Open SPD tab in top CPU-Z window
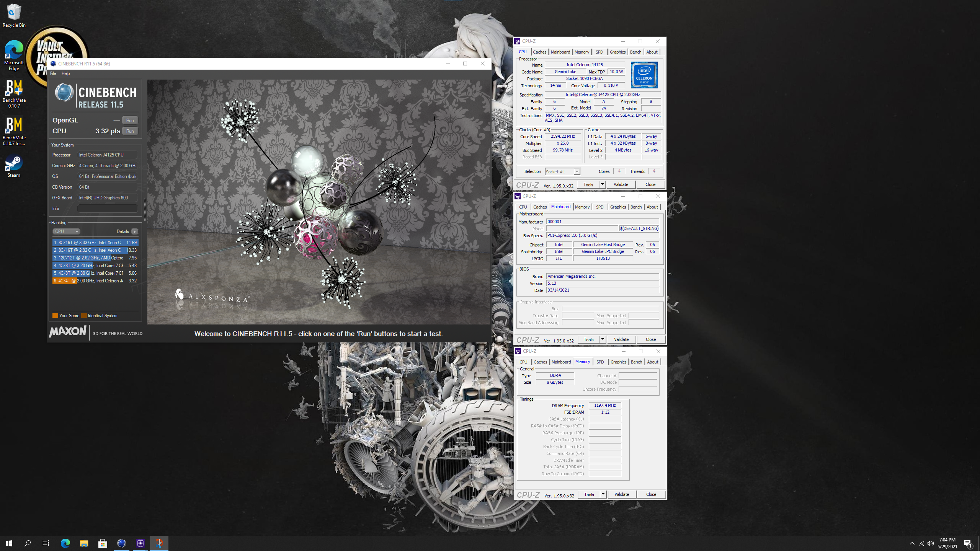This screenshot has height=551, width=980. coord(599,52)
